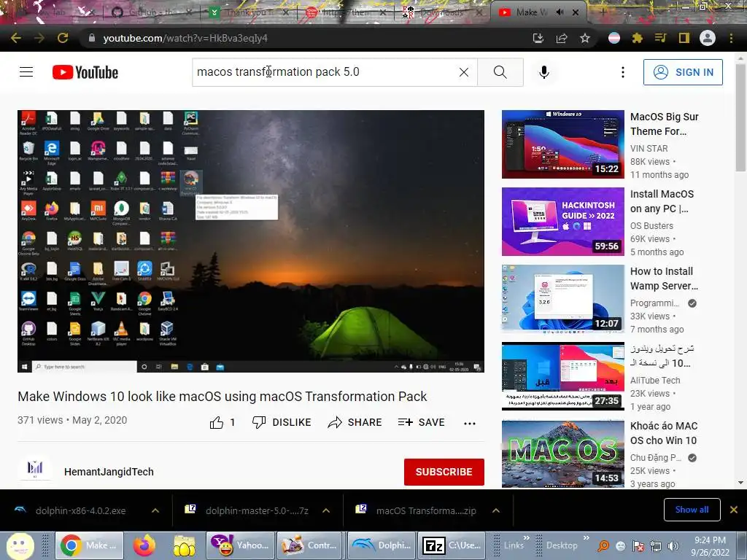Image resolution: width=747 pixels, height=560 pixels.
Task: Switch to the Thank you tab
Action: [x=248, y=12]
